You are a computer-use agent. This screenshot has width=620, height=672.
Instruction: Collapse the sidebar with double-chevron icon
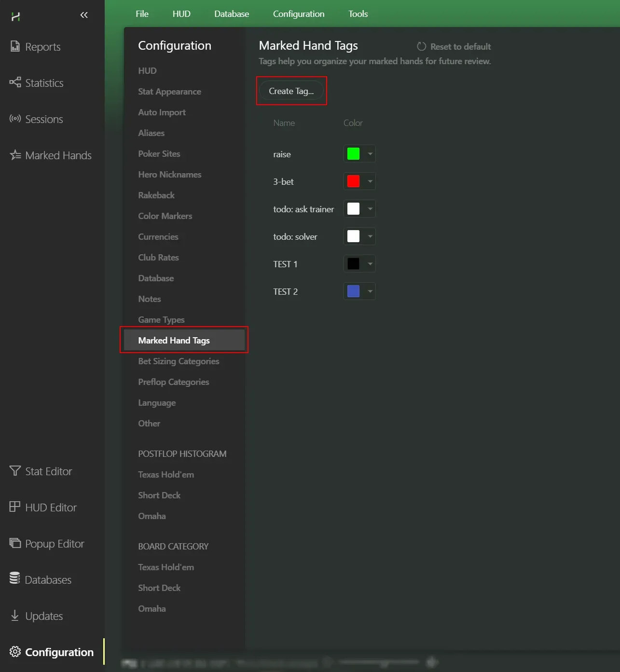[84, 15]
